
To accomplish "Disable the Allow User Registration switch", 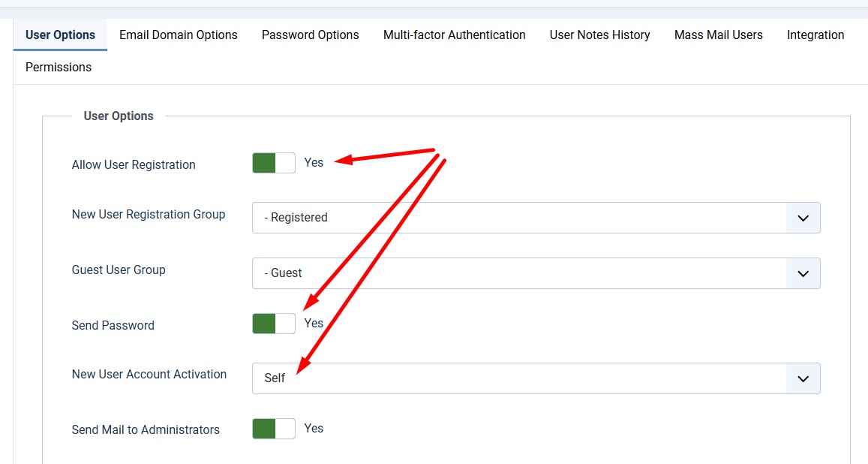I will [x=274, y=163].
